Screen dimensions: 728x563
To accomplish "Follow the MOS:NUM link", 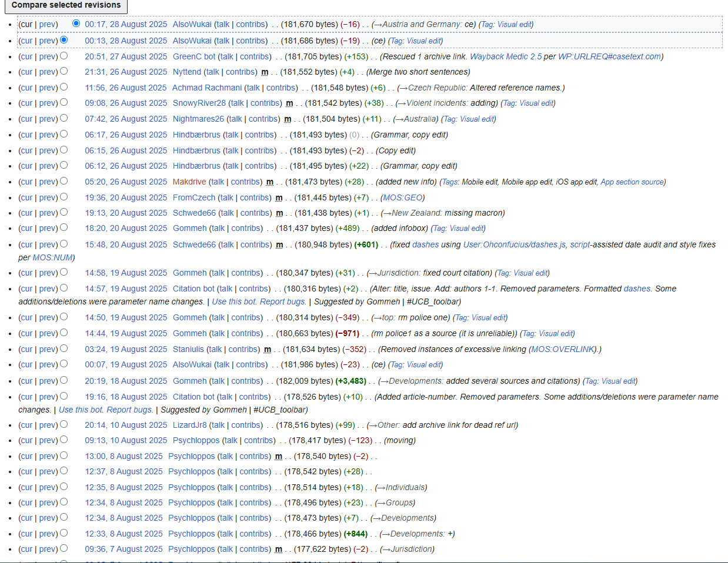I will [52, 257].
